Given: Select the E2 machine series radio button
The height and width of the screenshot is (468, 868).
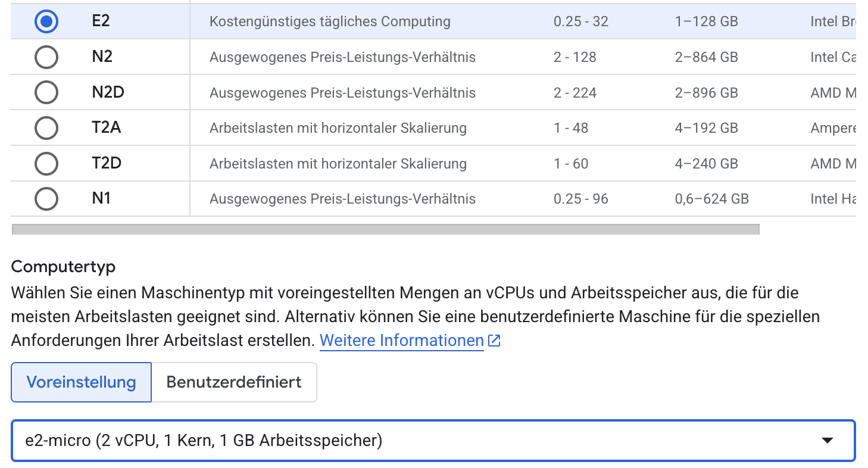Looking at the screenshot, I should (x=46, y=22).
